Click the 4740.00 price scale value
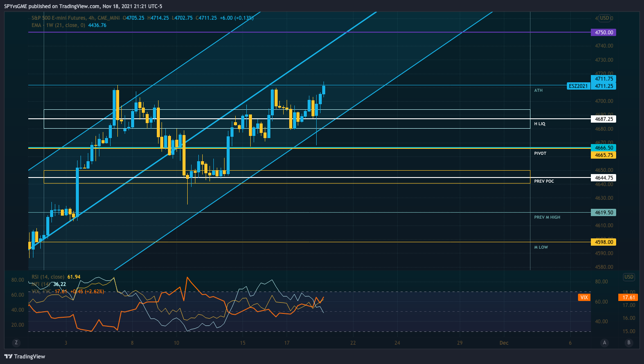The height and width of the screenshot is (364, 644). (604, 46)
